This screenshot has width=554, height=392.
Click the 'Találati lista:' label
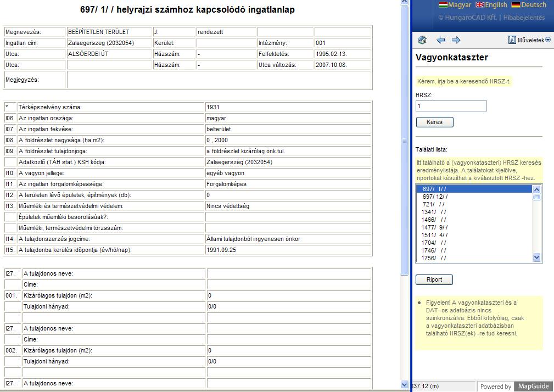click(432, 149)
